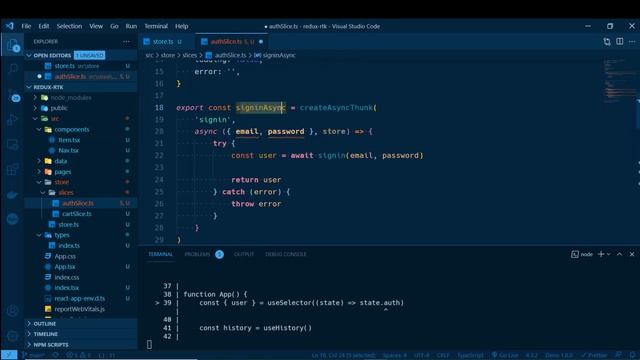
Task: Open launch profile dropdown beside new terminal
Action: (609, 254)
